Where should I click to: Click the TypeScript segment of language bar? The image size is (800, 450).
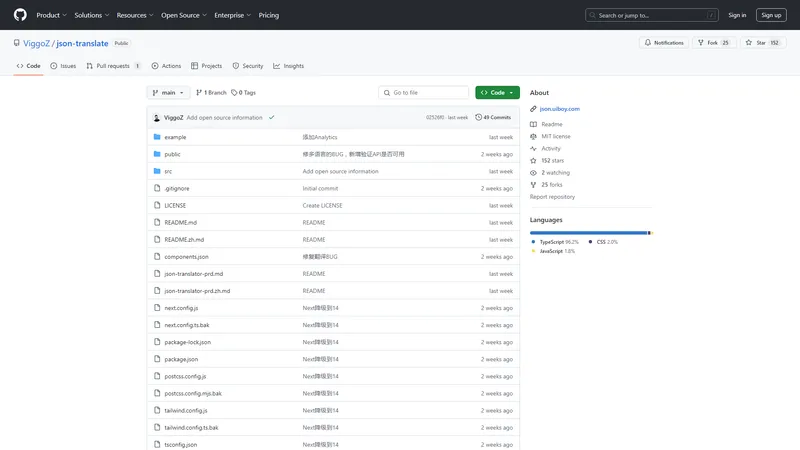click(x=588, y=233)
